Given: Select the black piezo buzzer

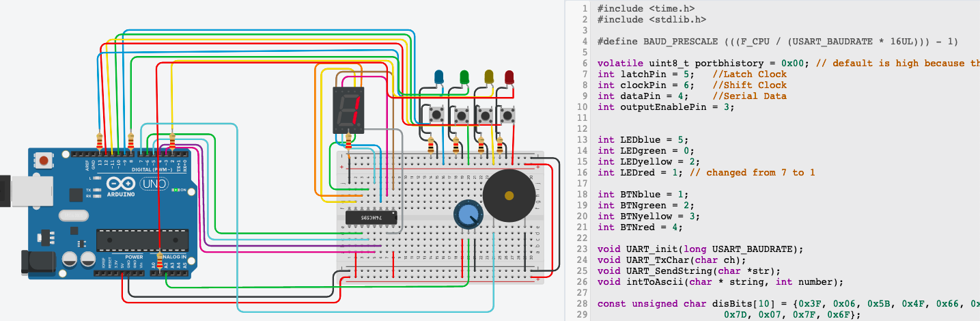Looking at the screenshot, I should [x=507, y=196].
